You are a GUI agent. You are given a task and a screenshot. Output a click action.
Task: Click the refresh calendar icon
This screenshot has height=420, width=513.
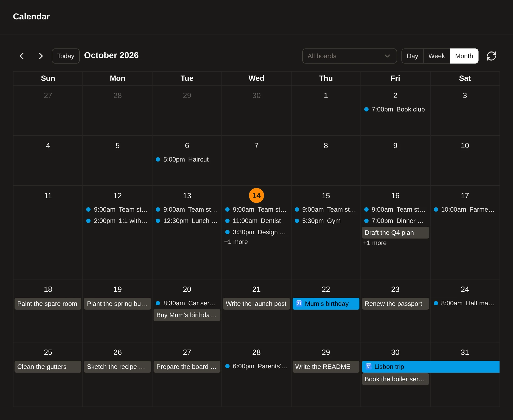(491, 56)
